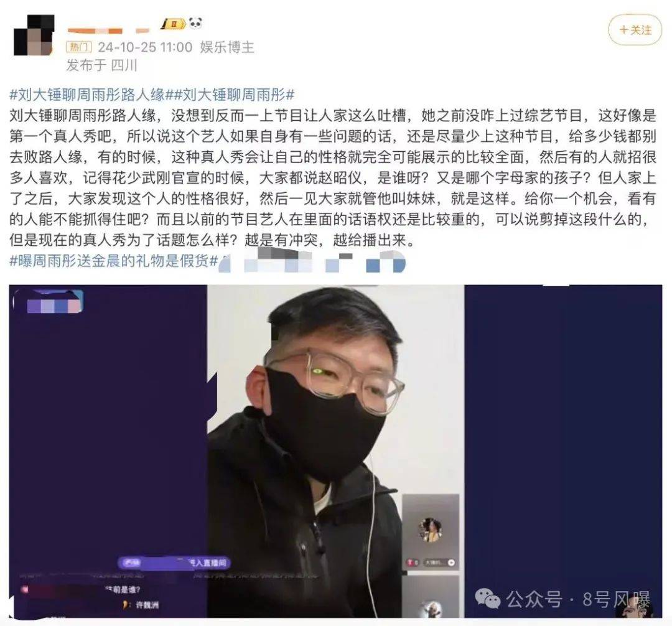
Task: Open hashtag #刘大锤聊周雨彤#
Action: [x=233, y=95]
